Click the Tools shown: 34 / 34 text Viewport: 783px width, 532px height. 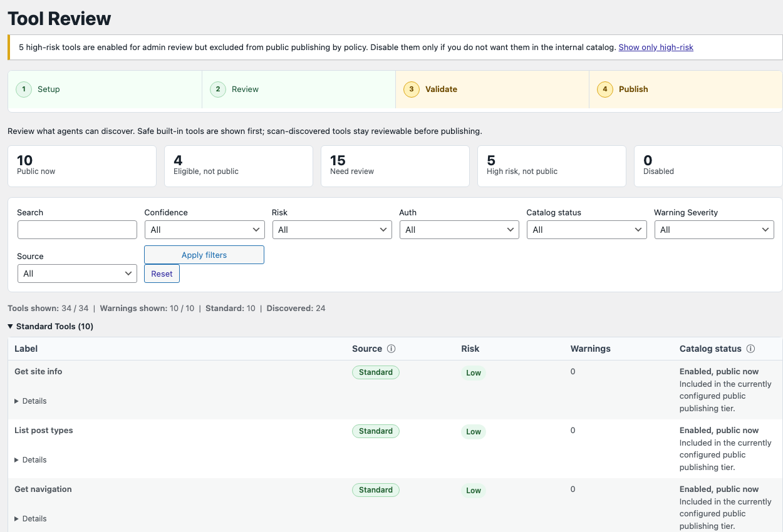pos(48,308)
